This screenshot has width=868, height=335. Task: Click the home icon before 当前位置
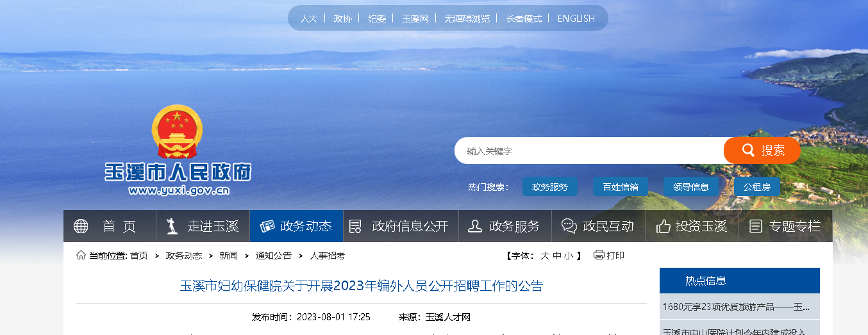point(81,255)
